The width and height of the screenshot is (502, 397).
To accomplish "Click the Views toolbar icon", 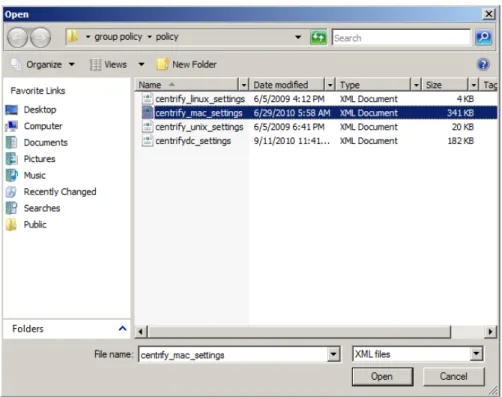I will pos(95,64).
